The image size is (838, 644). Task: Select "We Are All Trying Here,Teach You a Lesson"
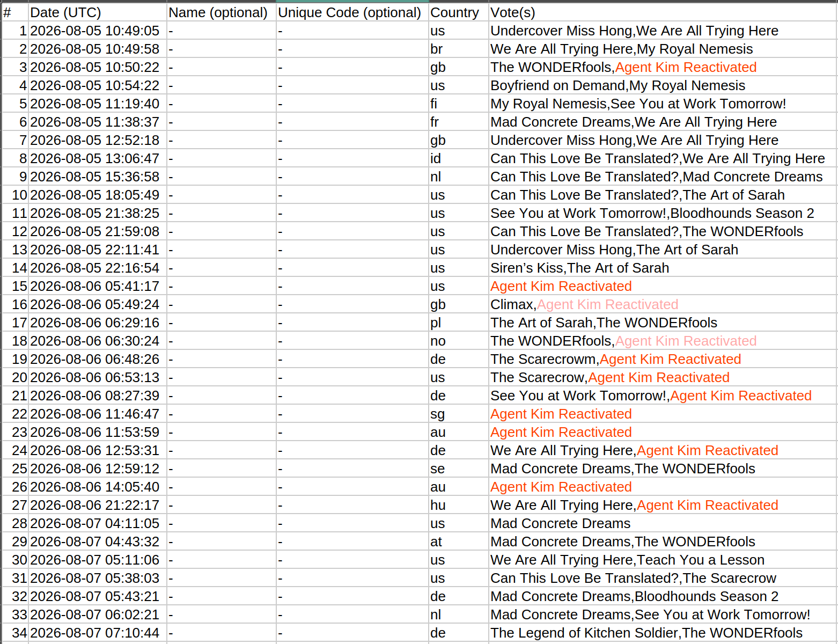(663, 560)
